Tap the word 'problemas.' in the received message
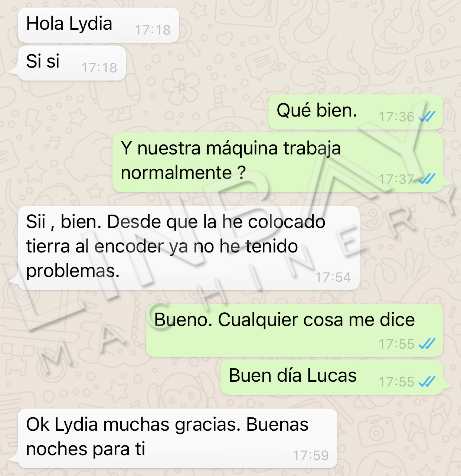The height and width of the screenshot is (476, 461). point(73,271)
